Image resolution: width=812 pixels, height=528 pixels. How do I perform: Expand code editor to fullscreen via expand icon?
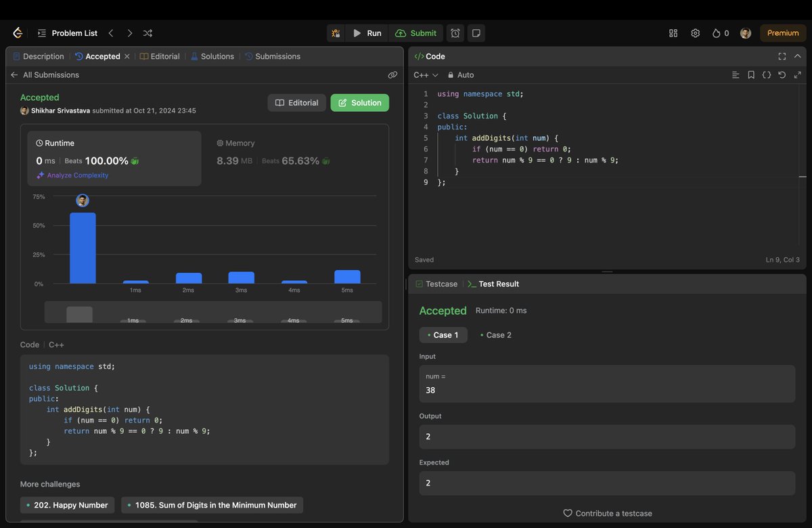[x=798, y=75]
